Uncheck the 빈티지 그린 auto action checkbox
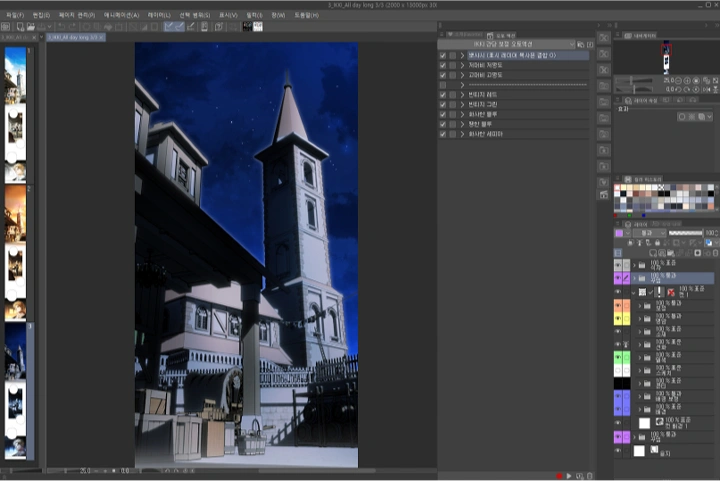Screen dimensions: 720x481 [443, 105]
